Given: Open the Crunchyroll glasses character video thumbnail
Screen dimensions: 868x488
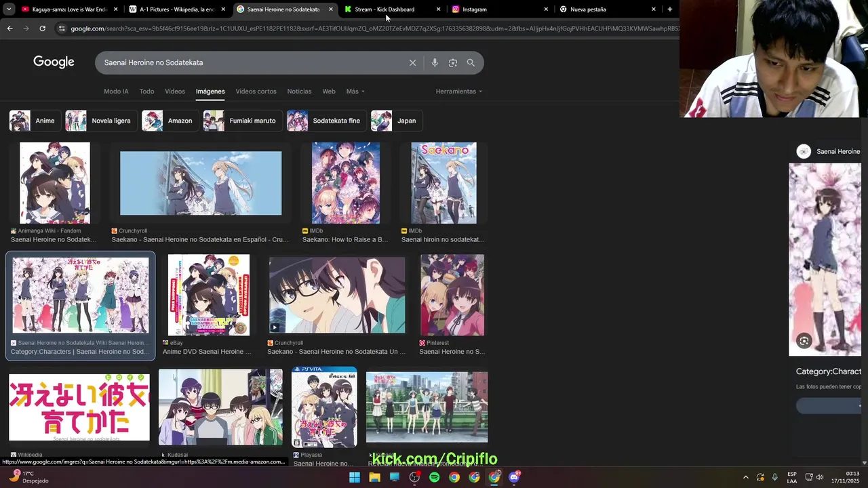Looking at the screenshot, I should (x=337, y=295).
